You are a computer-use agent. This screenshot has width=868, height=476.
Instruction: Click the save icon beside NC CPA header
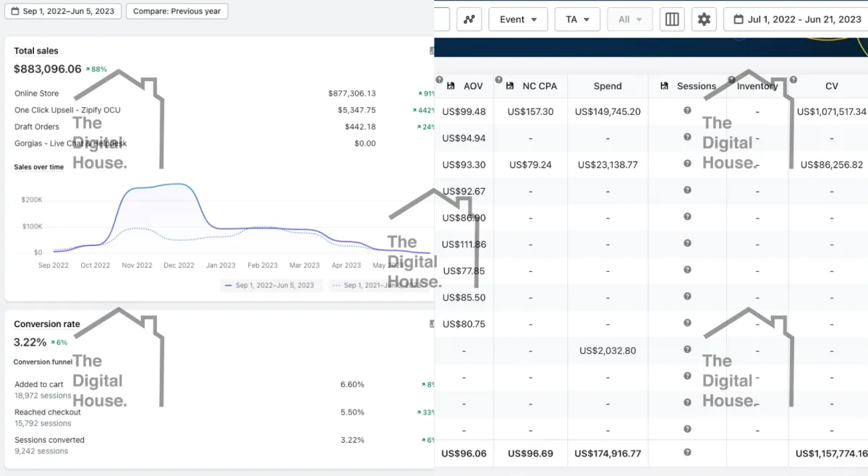pyautogui.click(x=510, y=86)
